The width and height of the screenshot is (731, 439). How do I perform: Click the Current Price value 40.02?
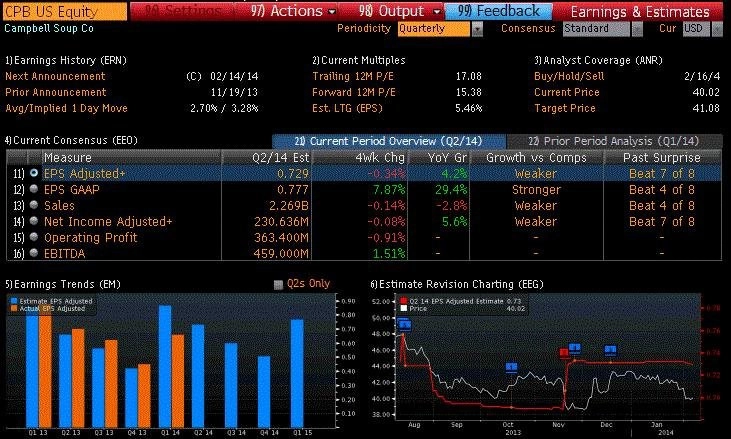(706, 92)
